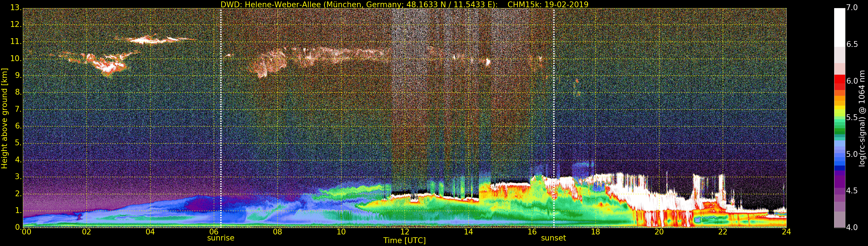
Task: Click time axis tick '18'
Action: pyautogui.click(x=595, y=232)
